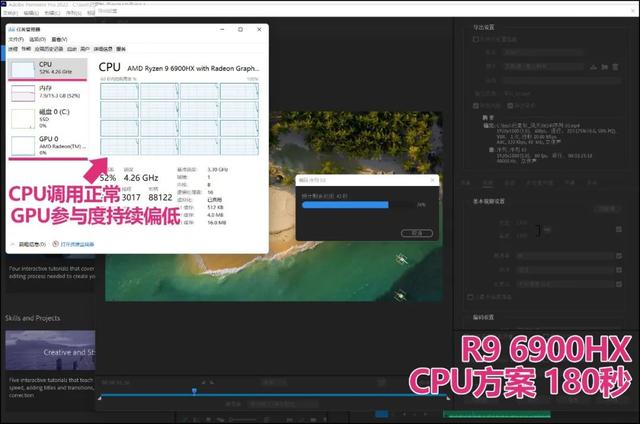Viewport: 640px width, 424px height.
Task: Click the delete preset trash icon
Action: pyautogui.click(x=615, y=67)
